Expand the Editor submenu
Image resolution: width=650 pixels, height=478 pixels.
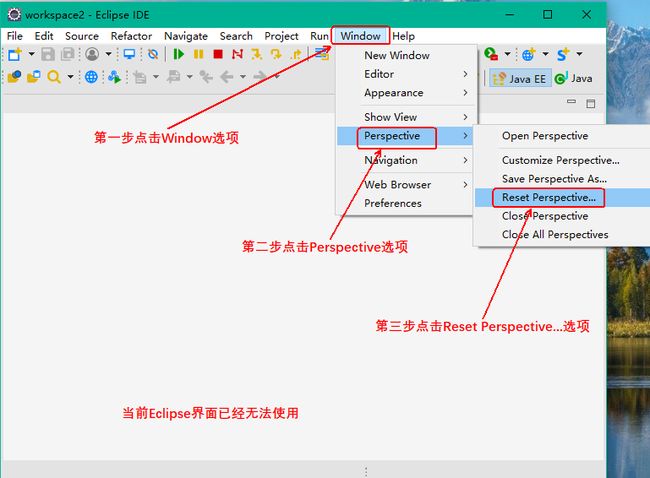[406, 74]
